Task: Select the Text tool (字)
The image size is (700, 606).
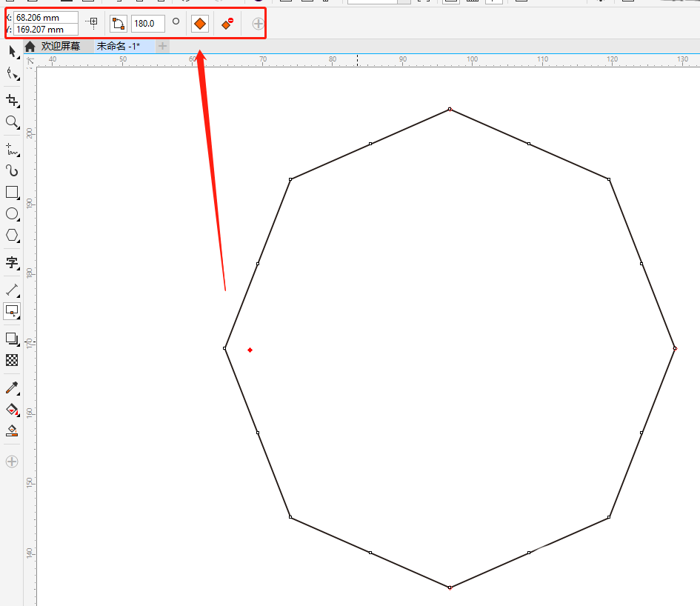Action: coord(12,262)
